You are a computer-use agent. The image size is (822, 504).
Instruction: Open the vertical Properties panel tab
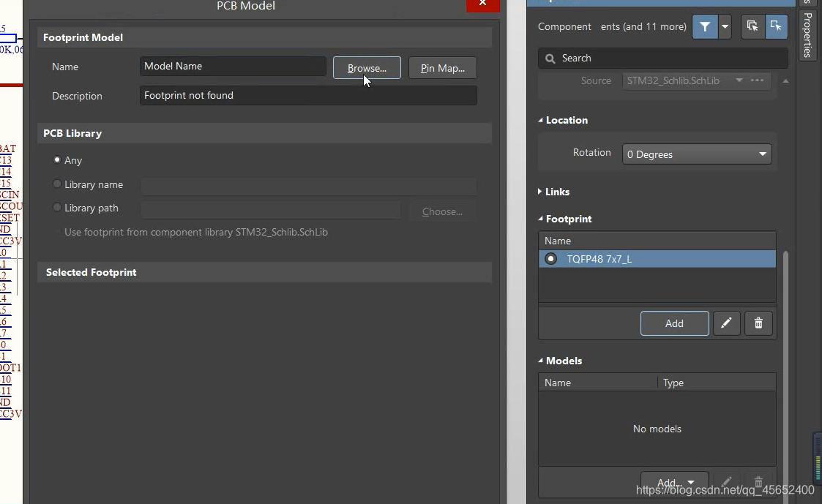[807, 34]
